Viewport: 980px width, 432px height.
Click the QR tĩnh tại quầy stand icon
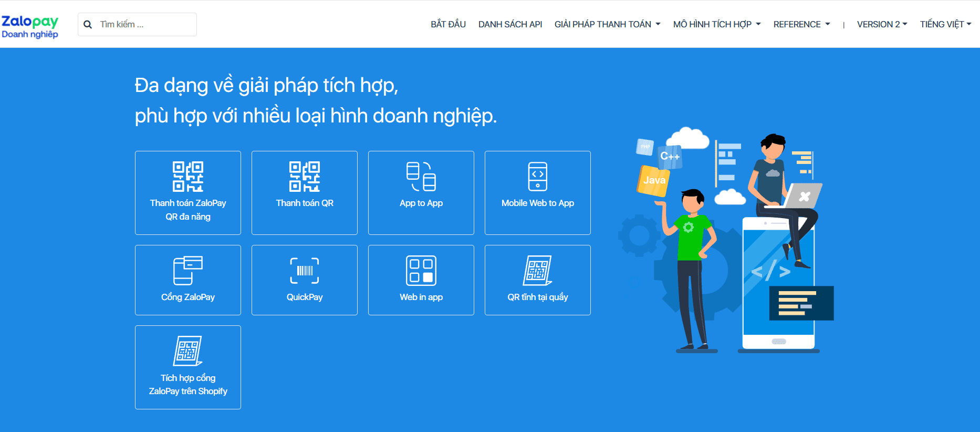[538, 270]
